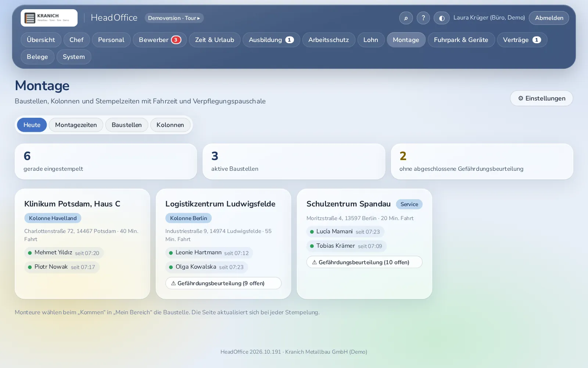Open the search icon in header
The image size is (588, 368).
(406, 18)
